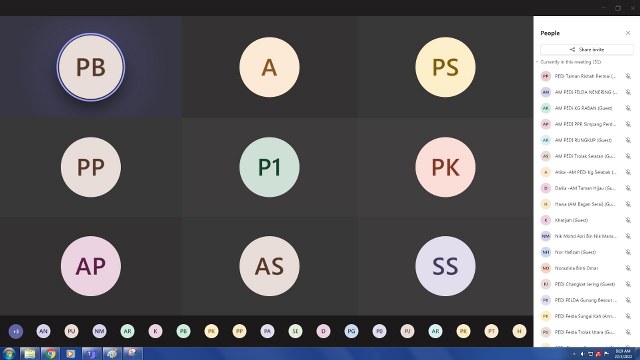Click the SS participant tile
Screen dimensions: 640x360
445,266
